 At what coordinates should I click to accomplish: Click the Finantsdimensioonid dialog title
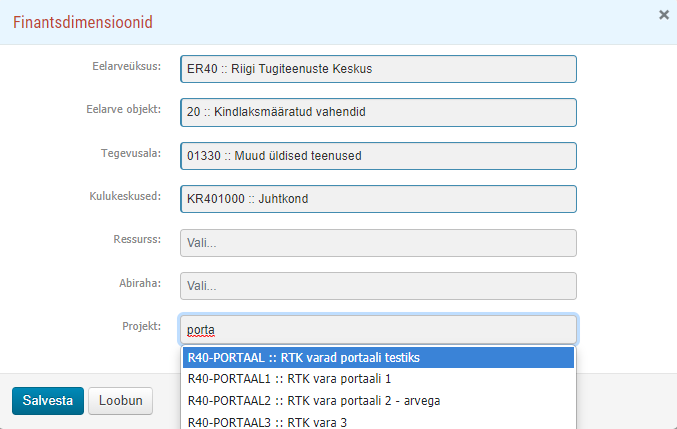click(83, 22)
